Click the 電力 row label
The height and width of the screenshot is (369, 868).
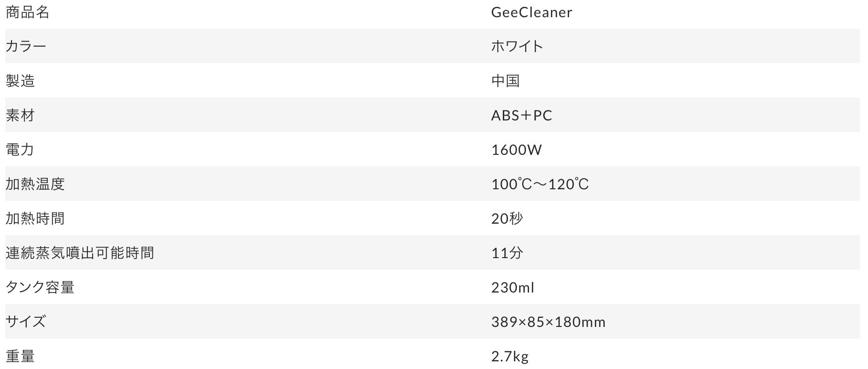pos(20,150)
